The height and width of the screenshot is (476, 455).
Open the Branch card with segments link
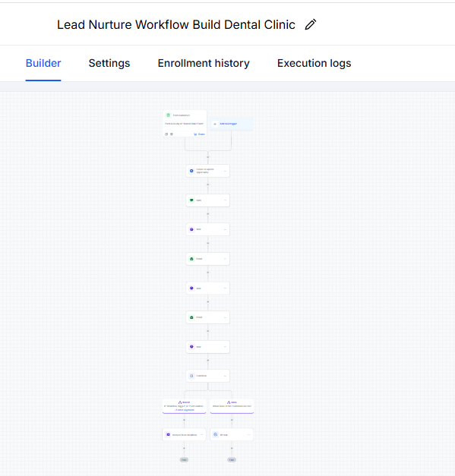[185, 406]
